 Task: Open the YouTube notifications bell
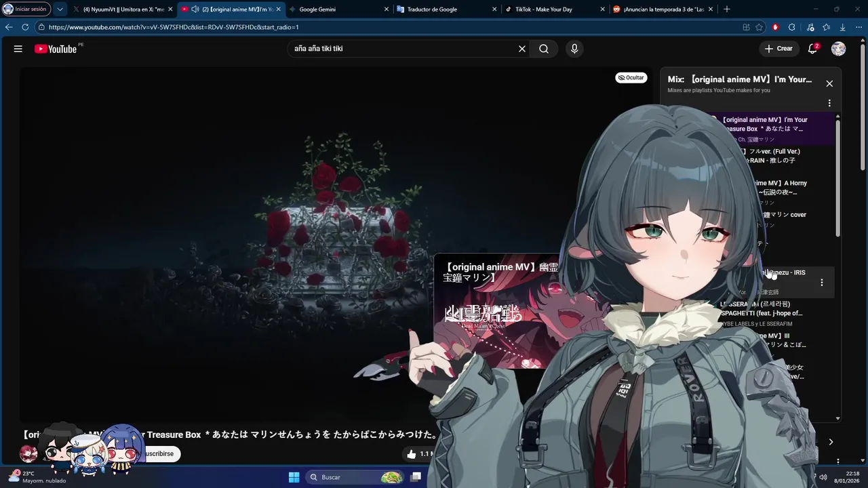[x=812, y=49]
